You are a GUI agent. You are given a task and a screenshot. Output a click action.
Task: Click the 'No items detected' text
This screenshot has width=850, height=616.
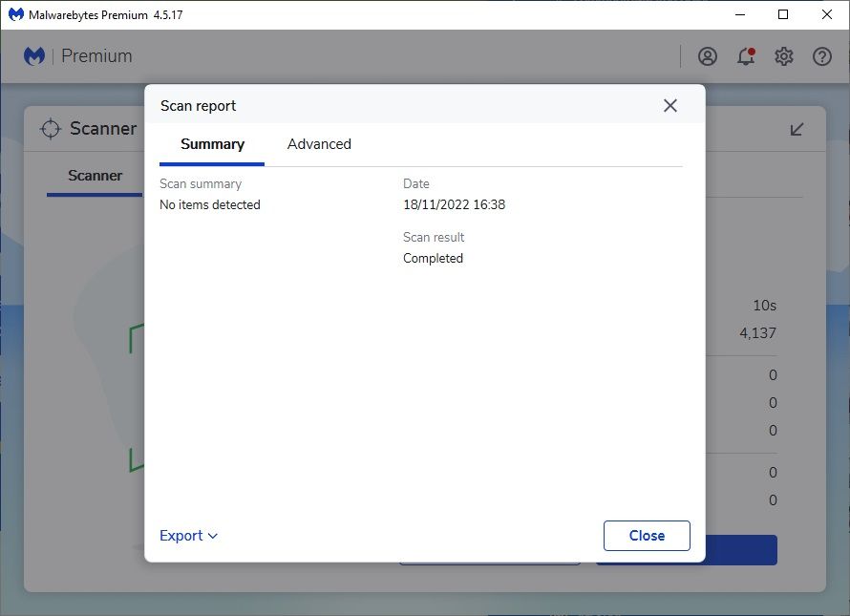click(x=210, y=205)
